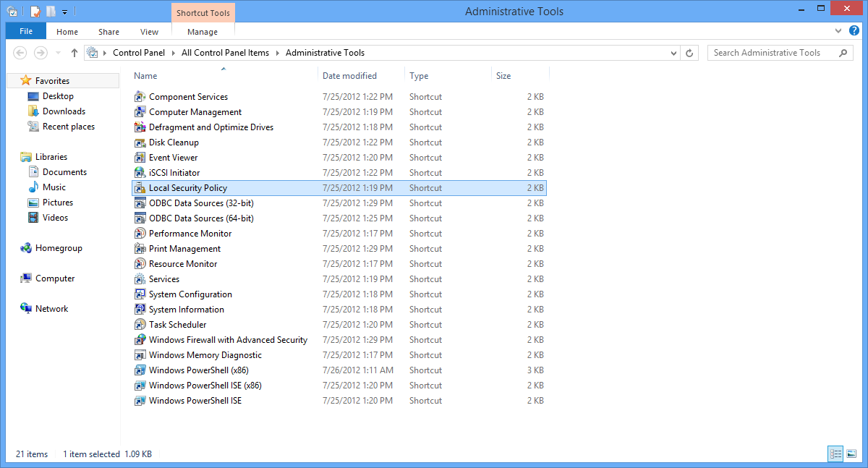The height and width of the screenshot is (468, 868).
Task: Open Downloads in the navigation pane
Action: [64, 111]
